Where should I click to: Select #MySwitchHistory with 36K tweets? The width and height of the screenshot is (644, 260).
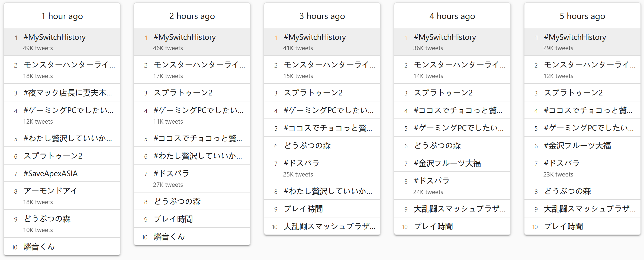445,37
